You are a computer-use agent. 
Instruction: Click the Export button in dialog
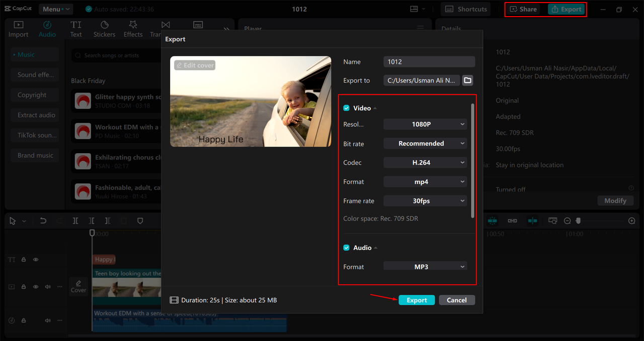[417, 300]
